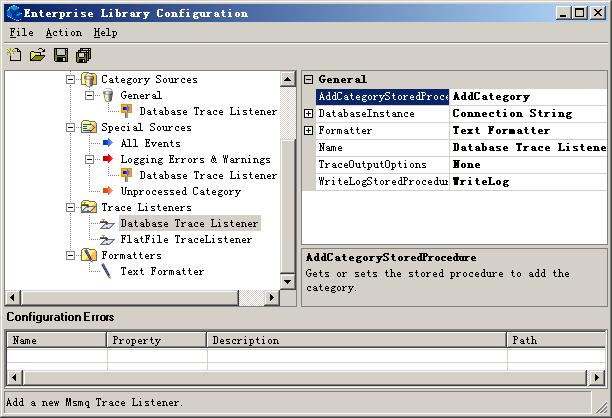
Task: Collapse the Category Sources tree node
Action: [70, 79]
